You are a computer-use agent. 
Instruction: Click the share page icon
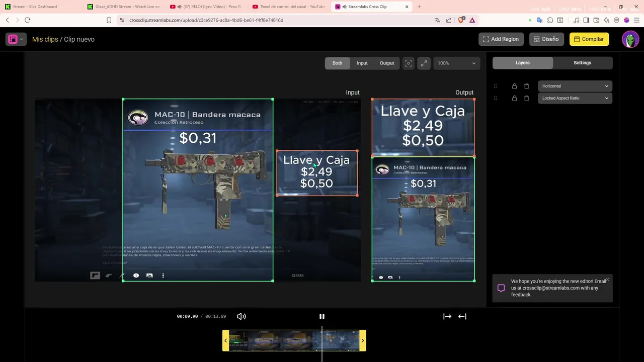449,20
